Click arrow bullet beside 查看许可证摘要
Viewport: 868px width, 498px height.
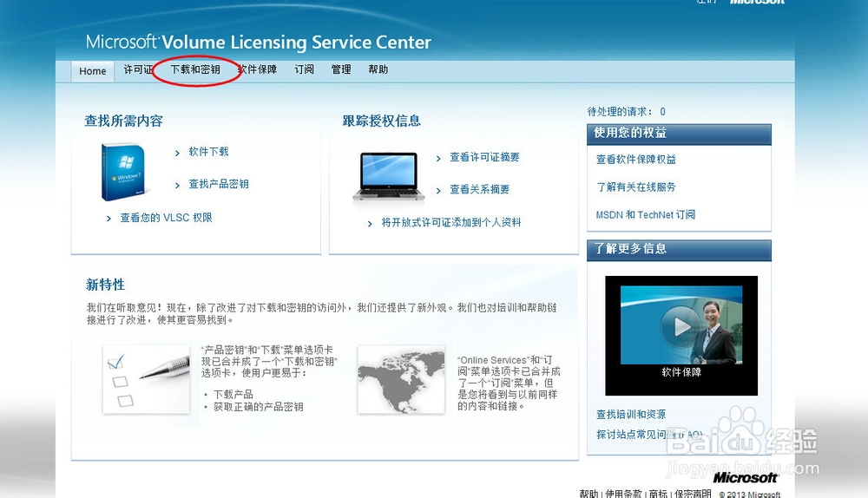(x=438, y=159)
